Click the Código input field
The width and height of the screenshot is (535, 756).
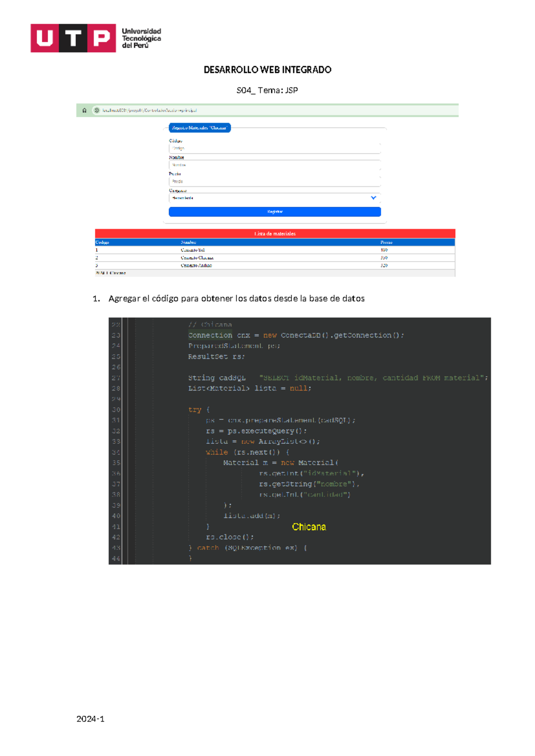(274, 148)
